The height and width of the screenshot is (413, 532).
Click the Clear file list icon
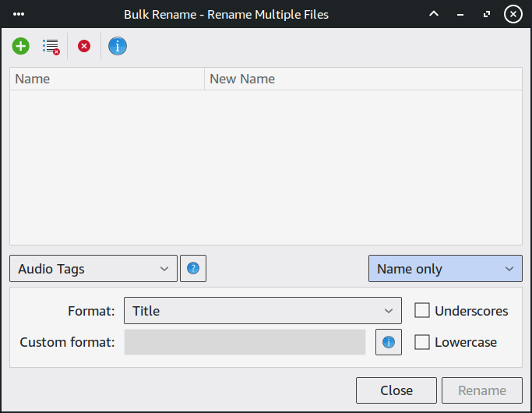(x=51, y=46)
